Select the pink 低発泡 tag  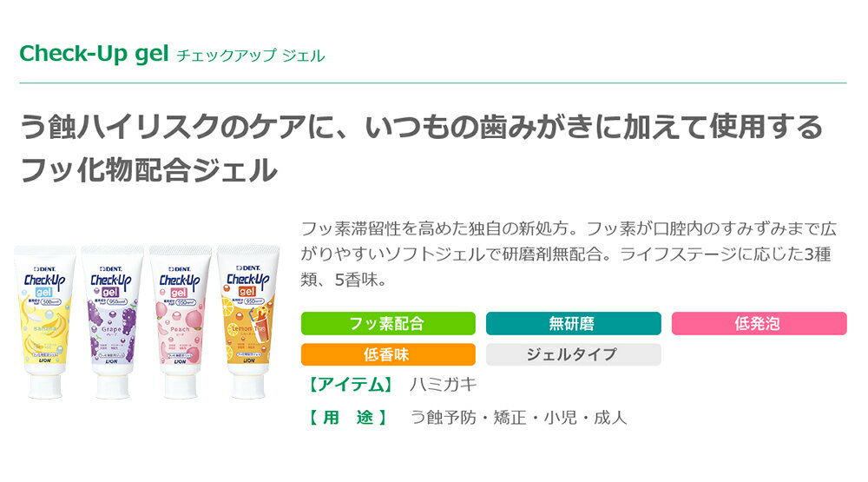pyautogui.click(x=759, y=324)
